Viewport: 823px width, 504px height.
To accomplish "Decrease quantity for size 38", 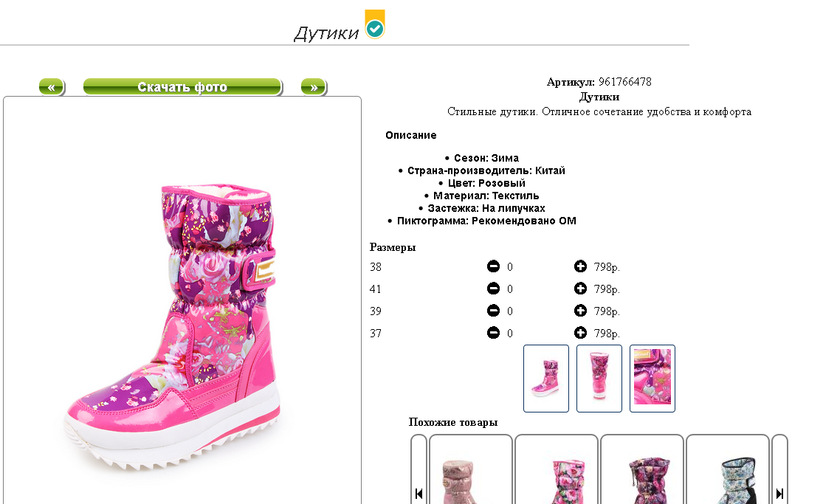I will pyautogui.click(x=493, y=266).
